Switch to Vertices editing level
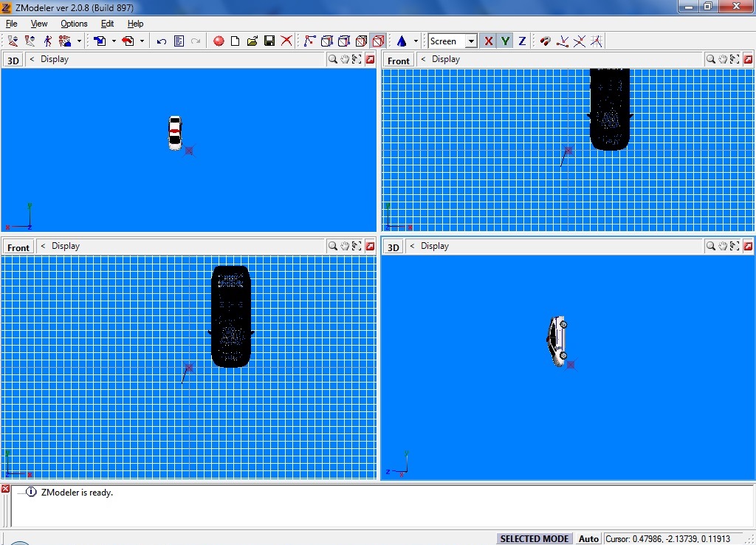 pos(309,41)
